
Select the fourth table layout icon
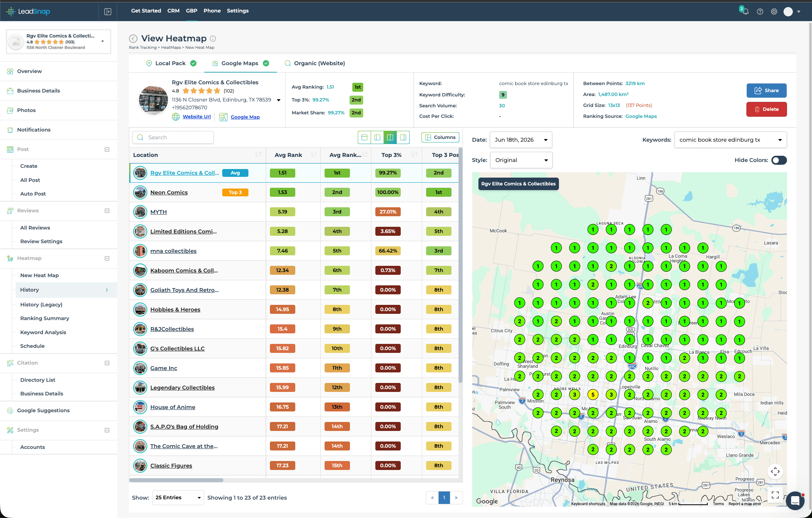[403, 137]
